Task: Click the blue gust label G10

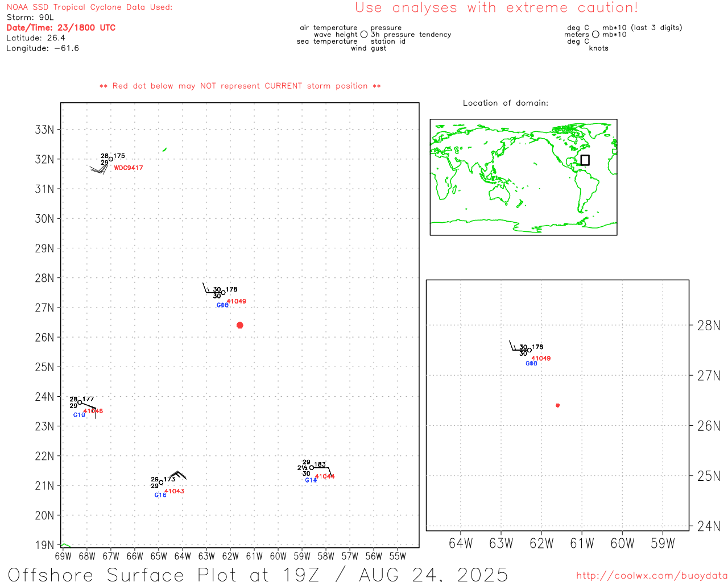Action: (79, 415)
